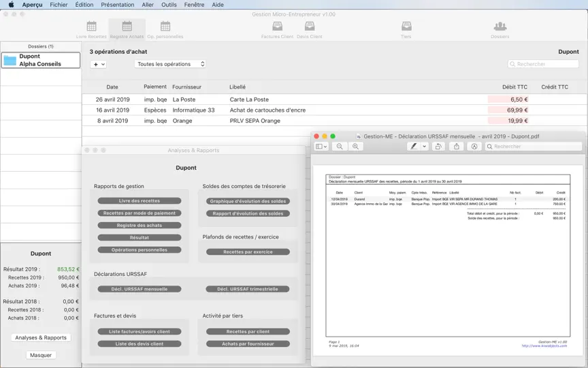Select the Carte La Poste purchase row
Viewport: 588px width, 368px height.
[x=335, y=99]
